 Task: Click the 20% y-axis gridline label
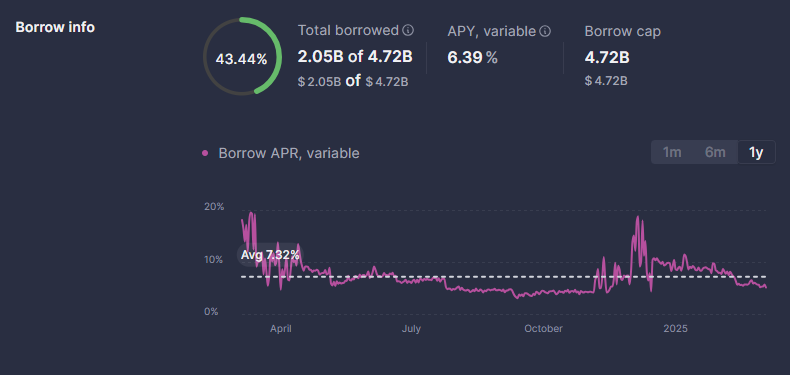[214, 207]
